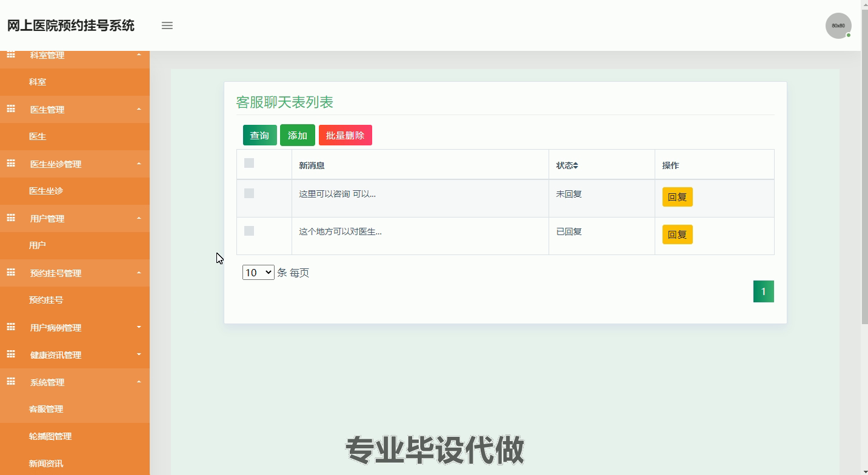The width and height of the screenshot is (868, 475).
Task: Click the grid icon beside 系统管理
Action: 11,382
